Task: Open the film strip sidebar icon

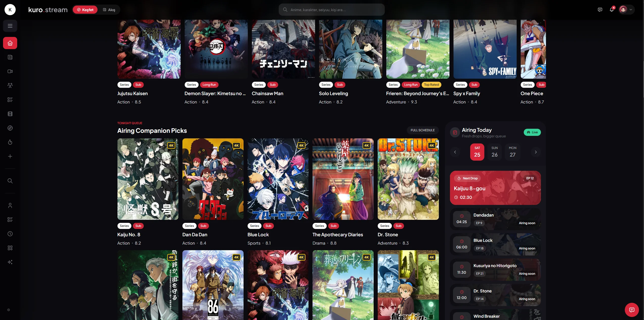Action: pos(10,114)
